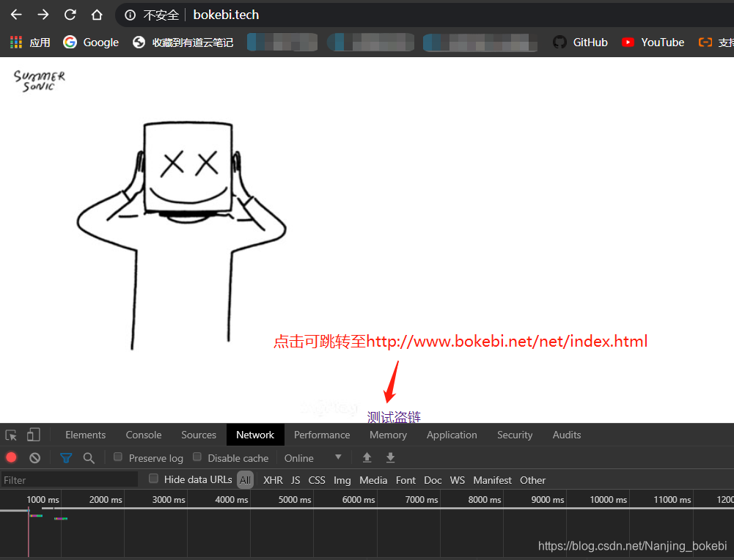734x560 pixels.
Task: Go forward with the browser forward arrow
Action: point(43,15)
